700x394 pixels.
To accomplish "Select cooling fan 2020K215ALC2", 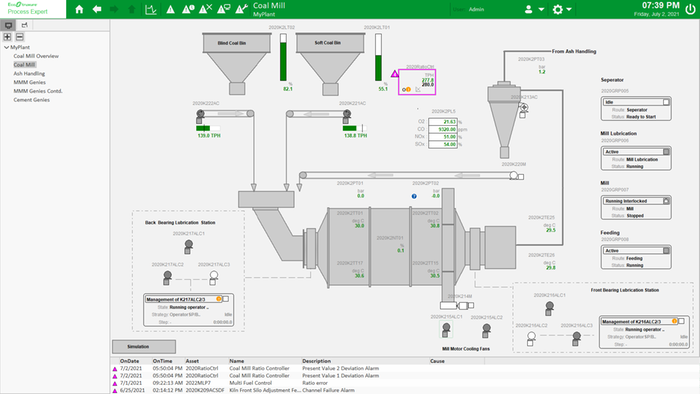I will 487,331.
